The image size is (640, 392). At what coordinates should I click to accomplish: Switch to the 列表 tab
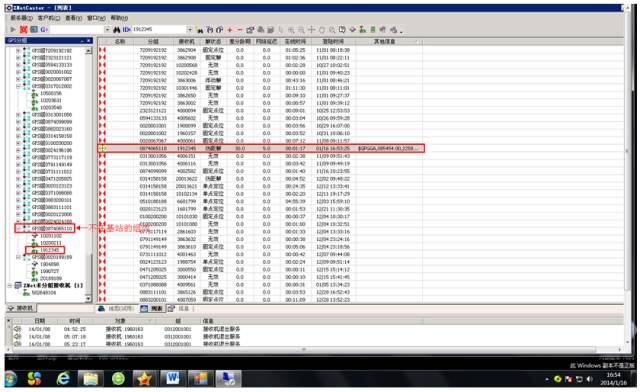click(153, 308)
